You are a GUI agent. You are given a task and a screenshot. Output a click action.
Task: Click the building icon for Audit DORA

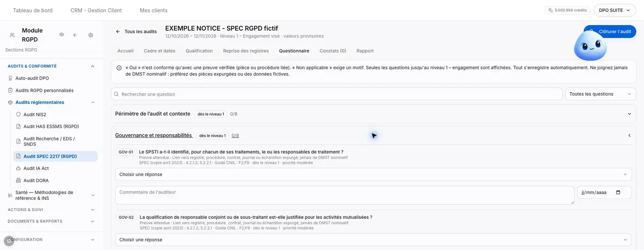(x=18, y=180)
